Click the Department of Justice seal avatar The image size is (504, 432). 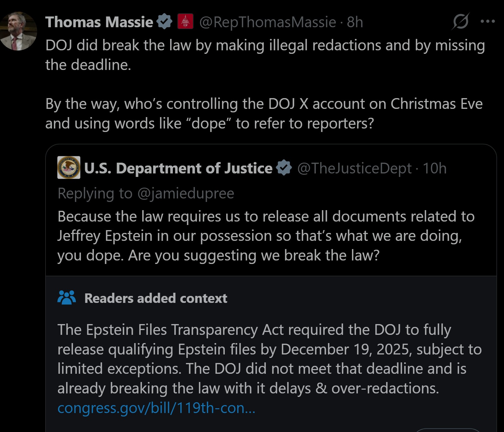69,168
